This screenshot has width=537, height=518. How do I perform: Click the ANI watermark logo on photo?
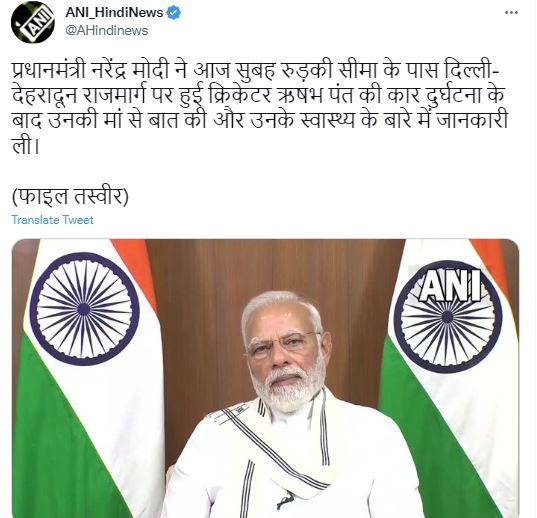click(x=451, y=286)
